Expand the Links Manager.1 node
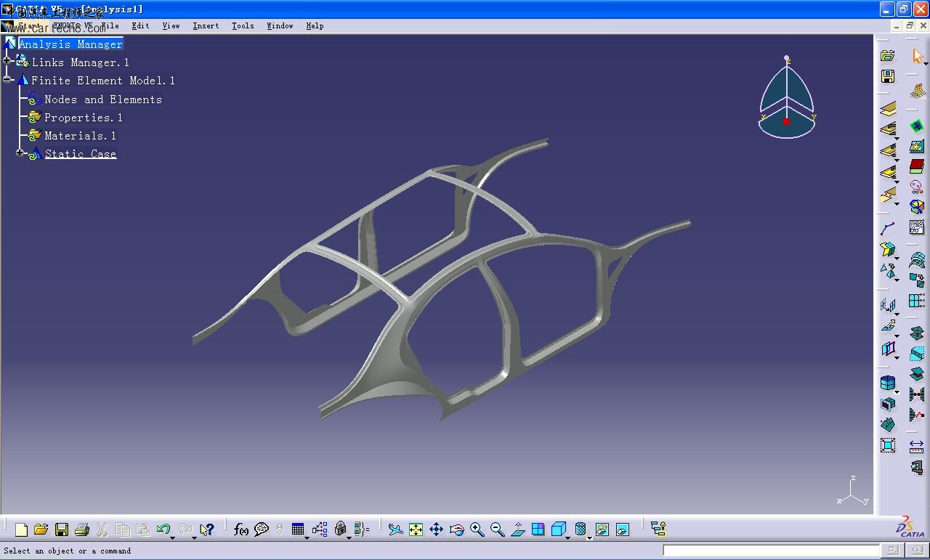The image size is (930, 560). tap(7, 62)
